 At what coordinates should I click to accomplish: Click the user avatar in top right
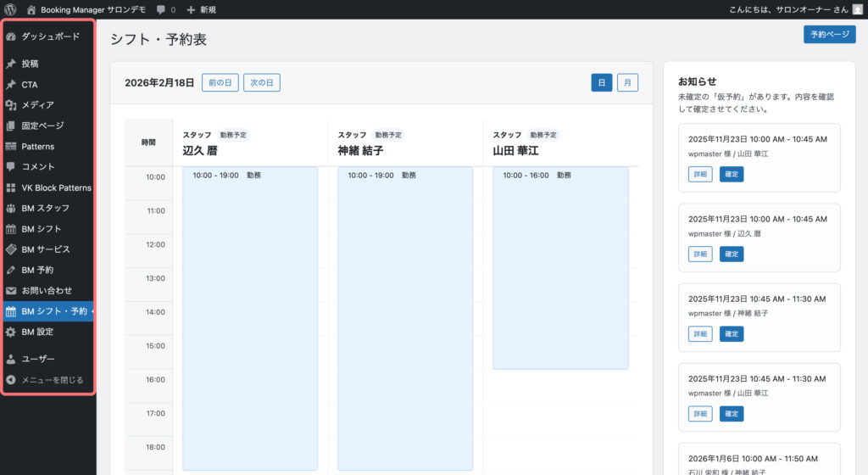click(857, 9)
